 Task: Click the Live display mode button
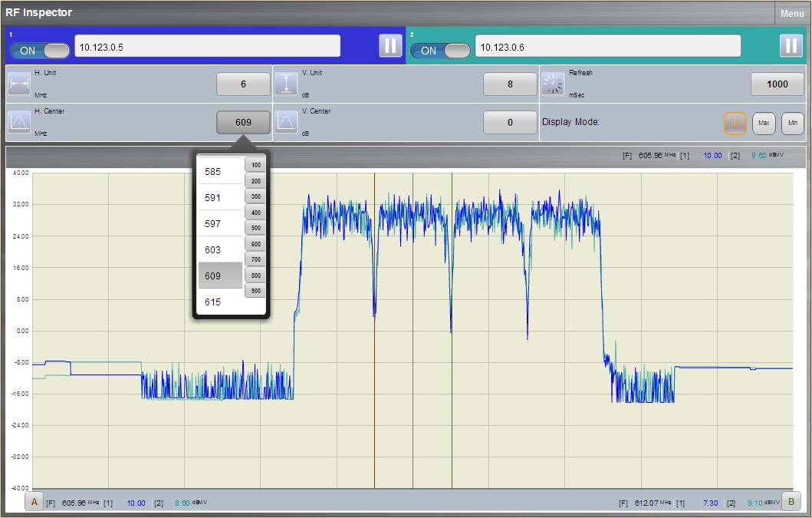[735, 123]
